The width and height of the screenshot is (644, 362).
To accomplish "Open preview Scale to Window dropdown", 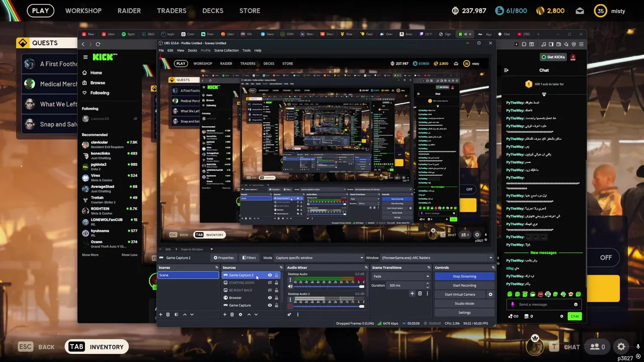I will pyautogui.click(x=196, y=249).
